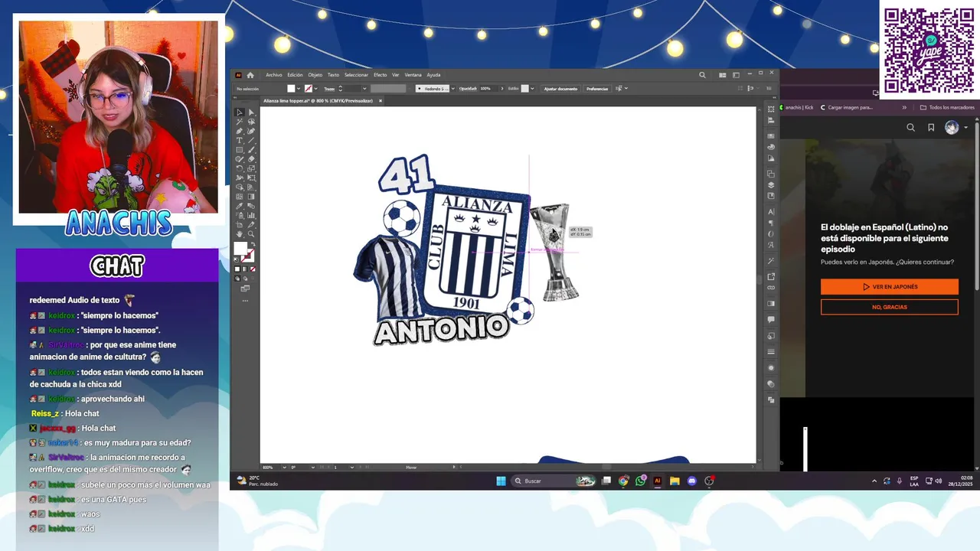This screenshot has width=980, height=551.
Task: Open the Edición menu
Action: 295,75
